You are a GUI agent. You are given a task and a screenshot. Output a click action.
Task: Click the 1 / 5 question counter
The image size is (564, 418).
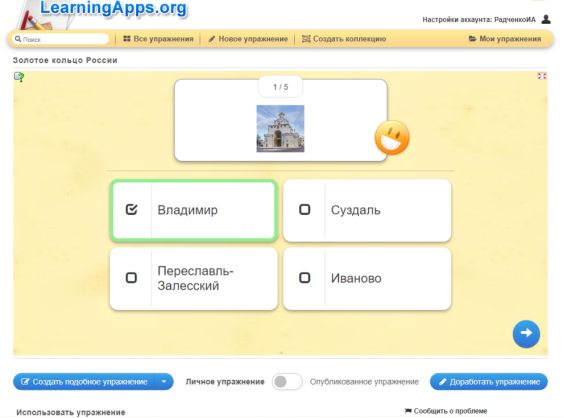(281, 87)
